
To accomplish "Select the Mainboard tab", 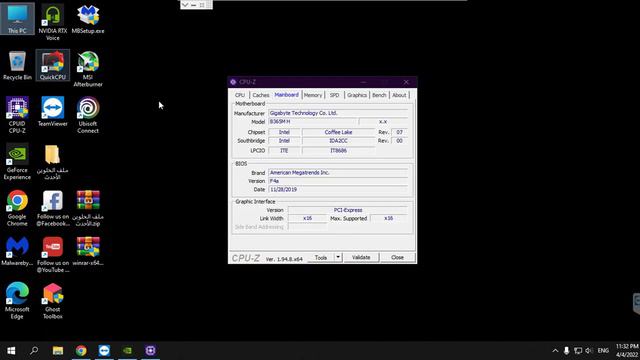I will [287, 95].
